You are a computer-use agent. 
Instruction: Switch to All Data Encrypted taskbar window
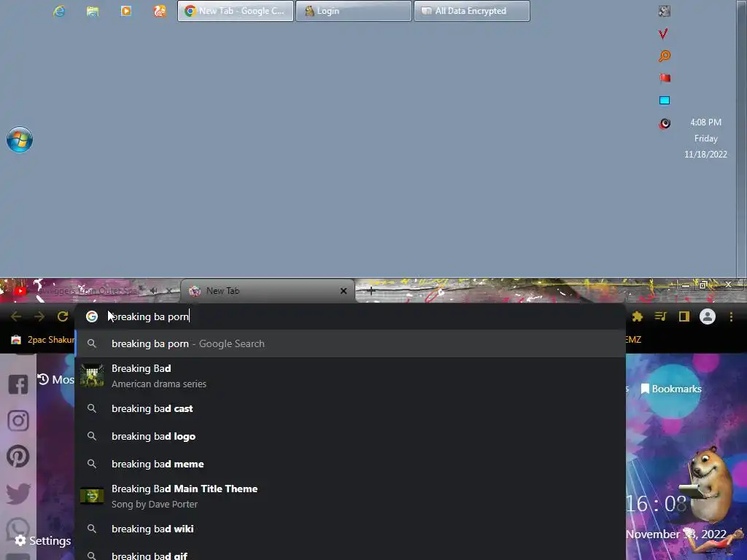472,11
